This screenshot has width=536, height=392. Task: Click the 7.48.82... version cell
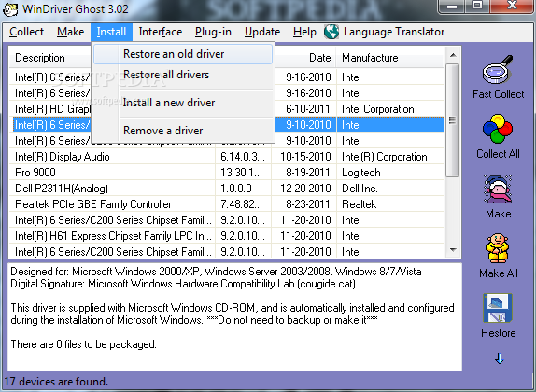click(243, 204)
